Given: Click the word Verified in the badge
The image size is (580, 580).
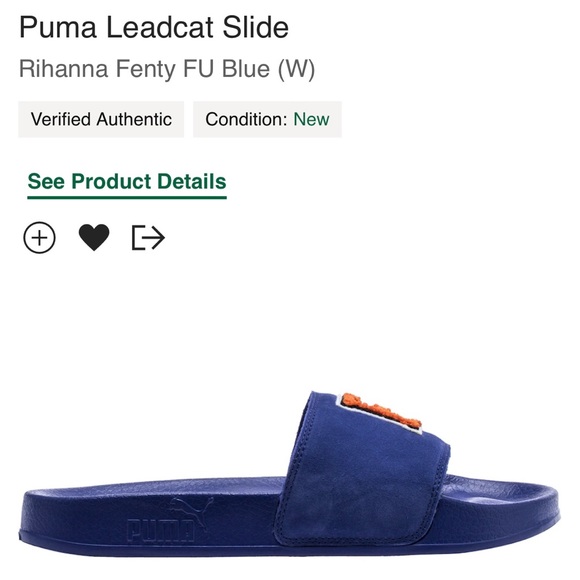Looking at the screenshot, I should coord(61,119).
